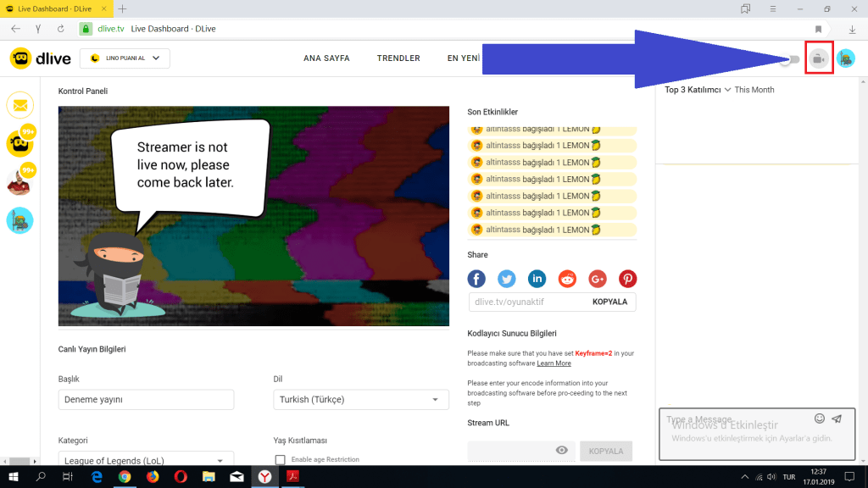Go to EN YENİ
Image resolution: width=868 pixels, height=488 pixels.
point(464,58)
